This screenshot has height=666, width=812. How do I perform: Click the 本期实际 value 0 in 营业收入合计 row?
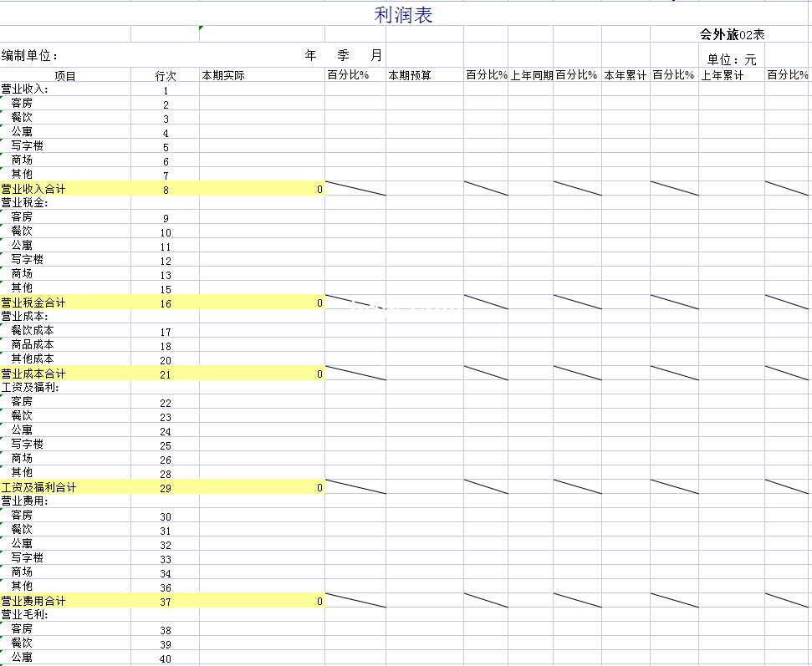pyautogui.click(x=319, y=190)
